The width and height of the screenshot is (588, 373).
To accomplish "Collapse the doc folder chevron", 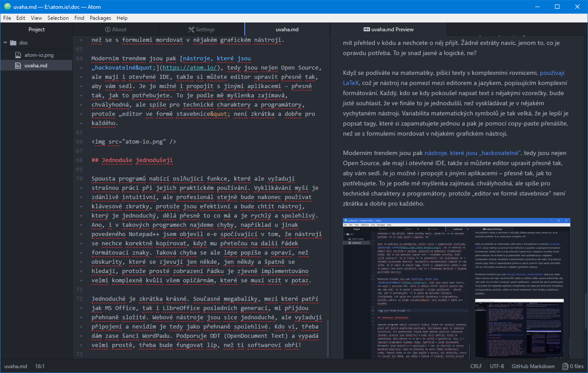I will point(5,43).
